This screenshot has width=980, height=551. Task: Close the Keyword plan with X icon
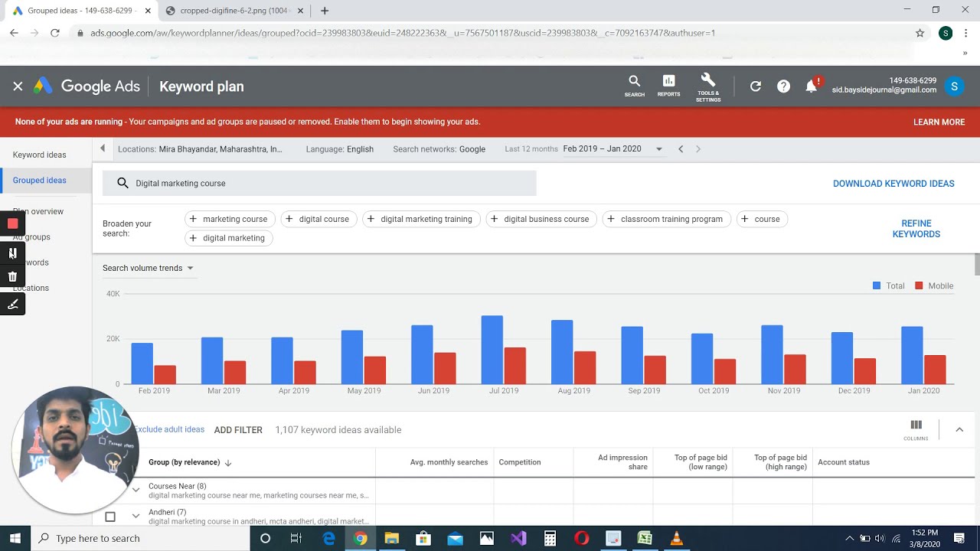[x=18, y=86]
